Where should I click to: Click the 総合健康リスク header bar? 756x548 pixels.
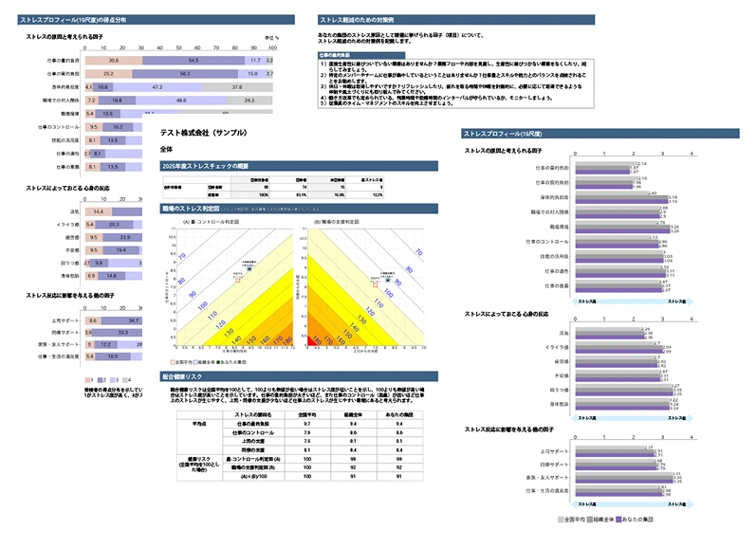299,376
